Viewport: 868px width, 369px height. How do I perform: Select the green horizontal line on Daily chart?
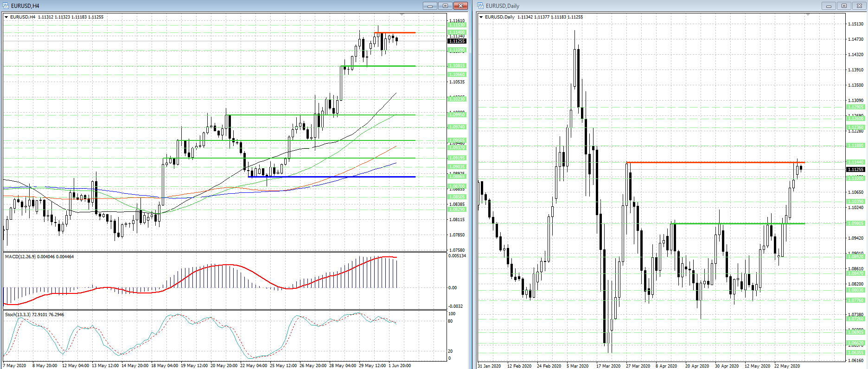[738, 224]
